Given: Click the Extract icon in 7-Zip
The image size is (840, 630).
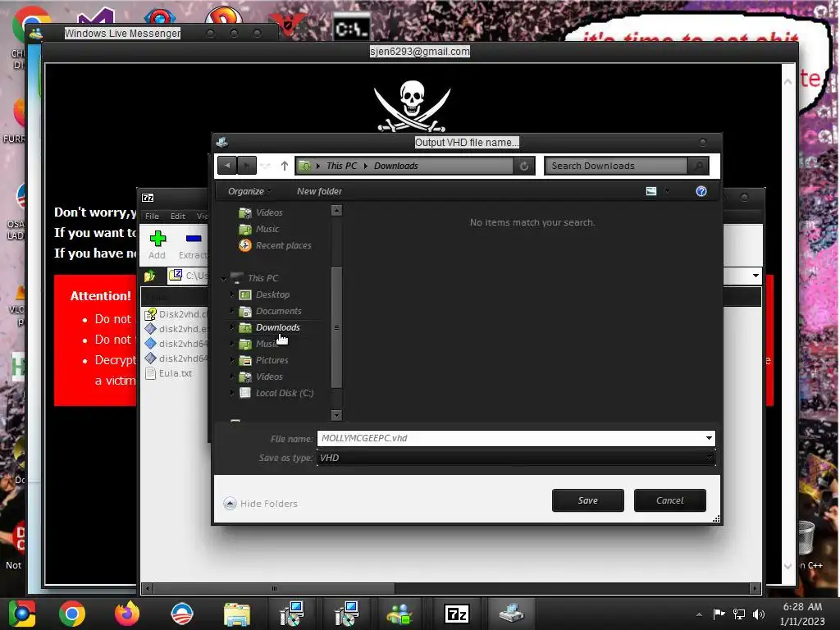Looking at the screenshot, I should point(193,244).
